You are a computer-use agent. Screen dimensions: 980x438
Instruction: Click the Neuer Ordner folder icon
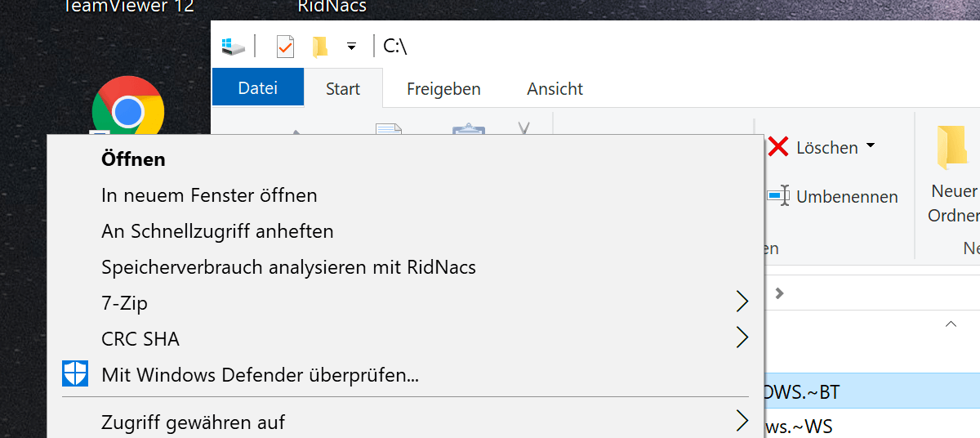(954, 147)
